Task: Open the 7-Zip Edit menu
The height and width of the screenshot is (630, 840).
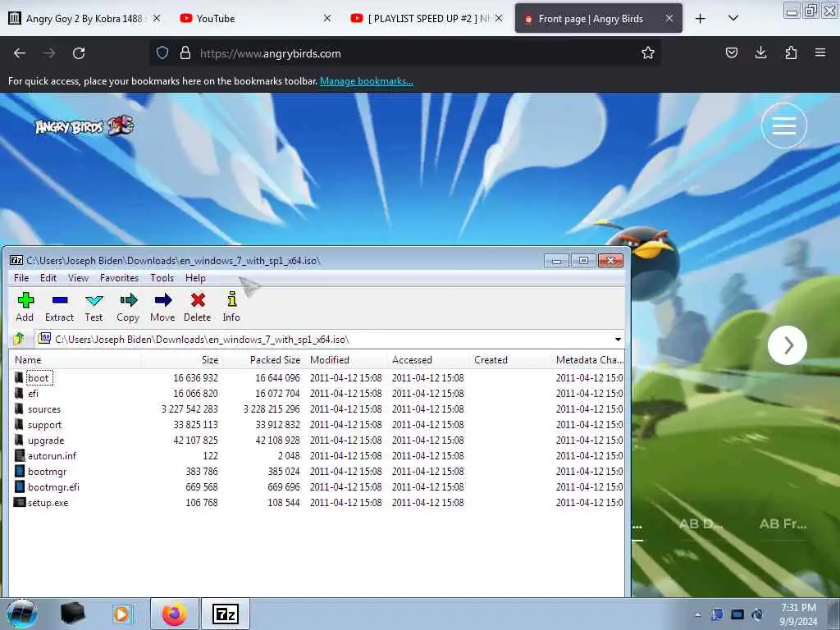Action: (x=48, y=278)
